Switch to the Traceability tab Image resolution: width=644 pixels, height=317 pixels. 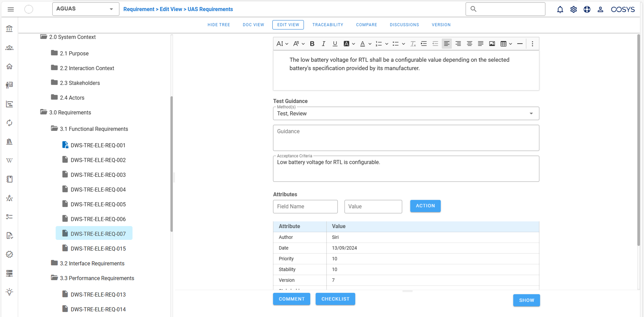pyautogui.click(x=327, y=25)
